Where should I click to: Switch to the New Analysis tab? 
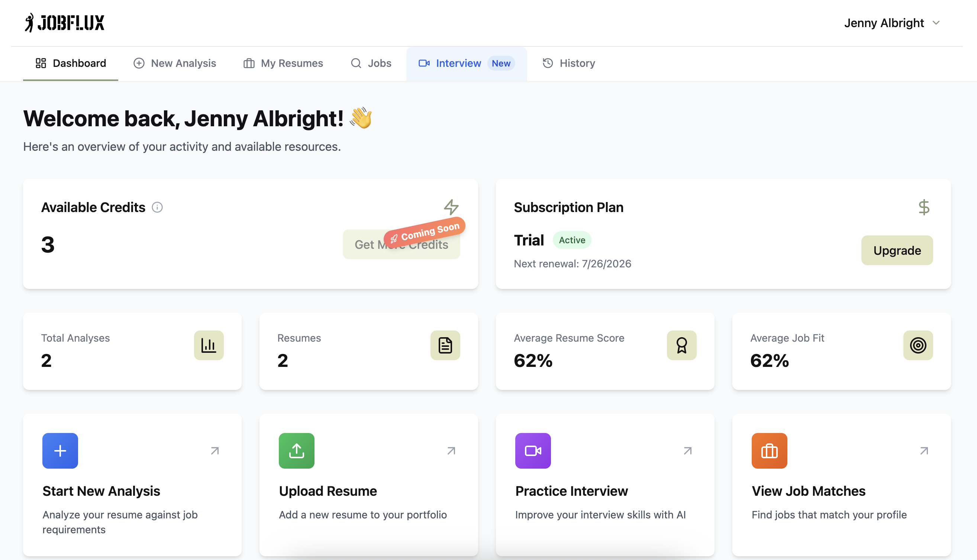(x=175, y=63)
